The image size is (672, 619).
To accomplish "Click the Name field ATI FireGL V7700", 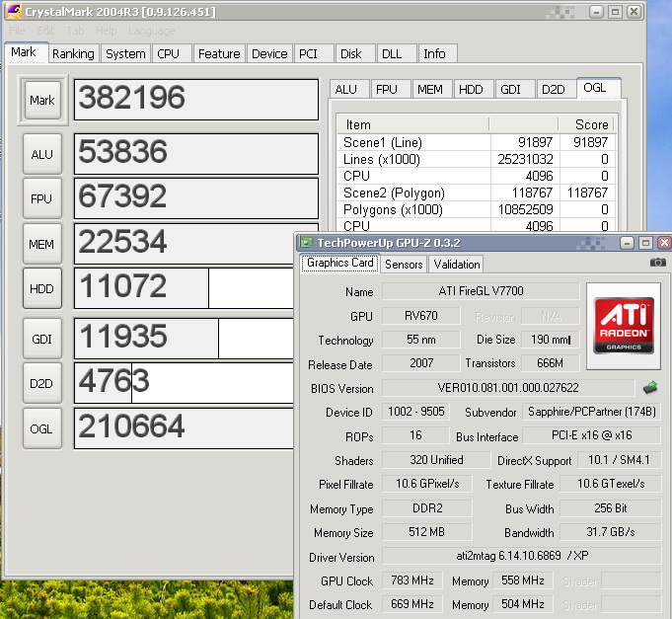I will [x=481, y=291].
